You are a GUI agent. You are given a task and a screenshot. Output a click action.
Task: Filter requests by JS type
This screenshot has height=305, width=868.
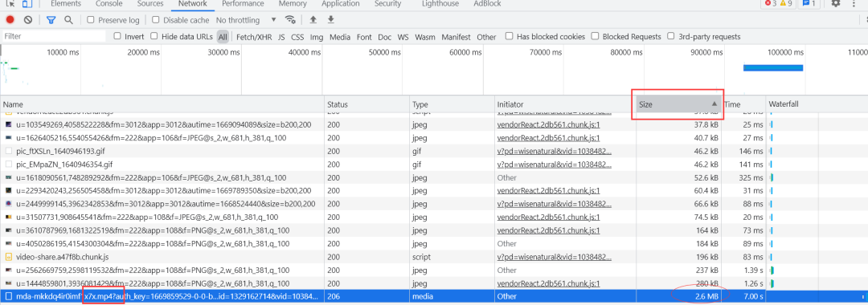[281, 37]
